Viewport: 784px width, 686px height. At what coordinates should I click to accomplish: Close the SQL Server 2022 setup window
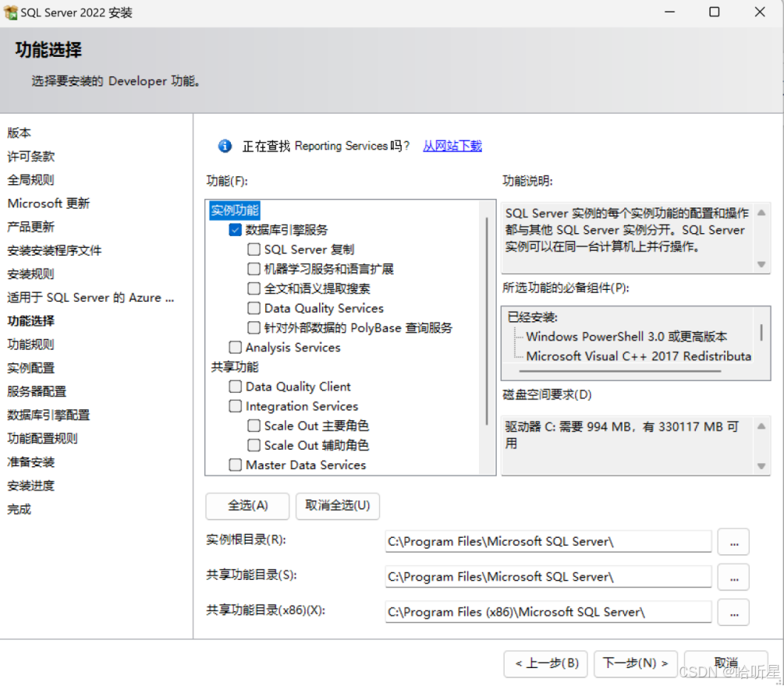pos(760,12)
